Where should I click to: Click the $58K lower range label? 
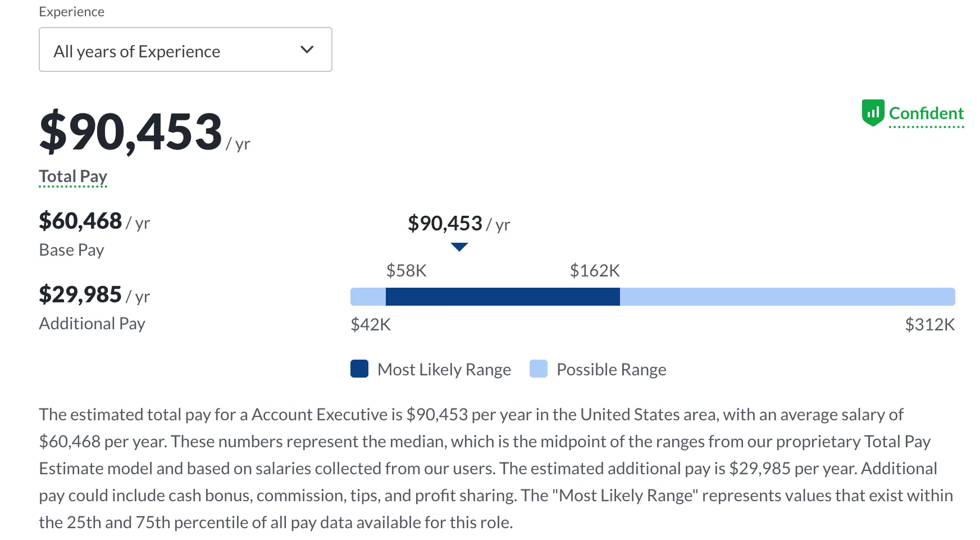(407, 271)
